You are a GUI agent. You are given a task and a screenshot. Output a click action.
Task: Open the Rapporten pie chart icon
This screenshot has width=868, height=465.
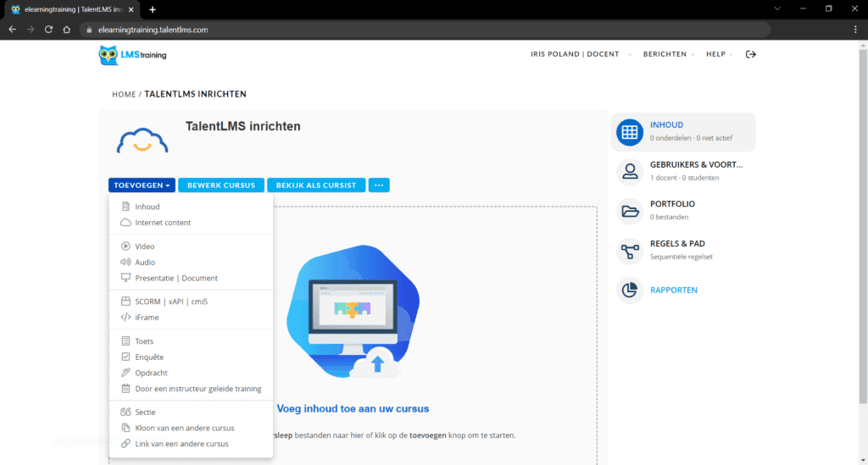click(x=630, y=290)
